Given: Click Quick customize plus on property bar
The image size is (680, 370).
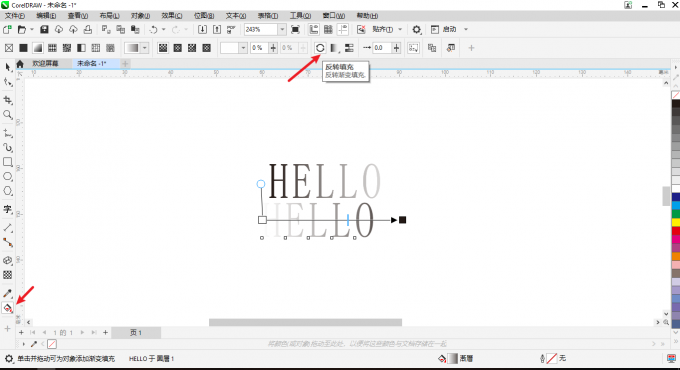Looking at the screenshot, I should [x=471, y=48].
